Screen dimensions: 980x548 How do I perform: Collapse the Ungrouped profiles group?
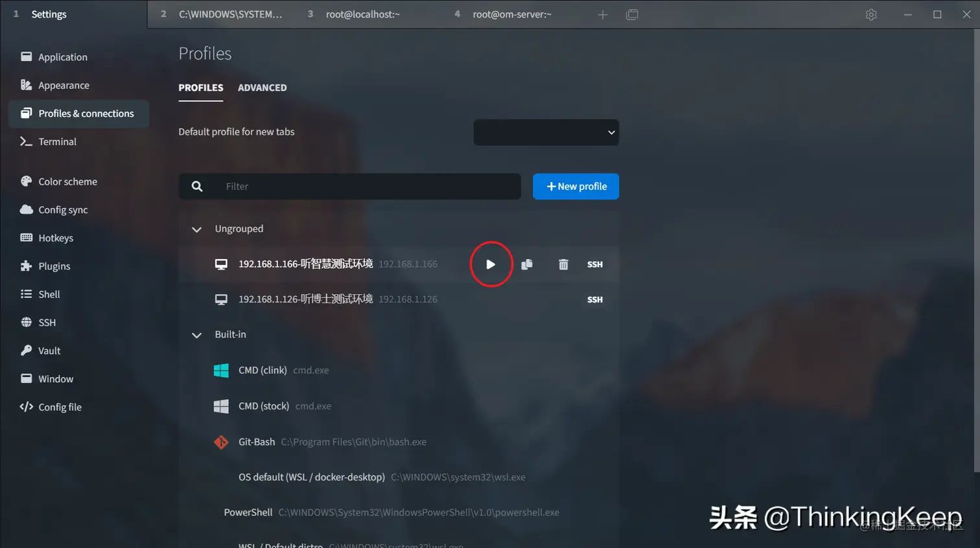[196, 229]
